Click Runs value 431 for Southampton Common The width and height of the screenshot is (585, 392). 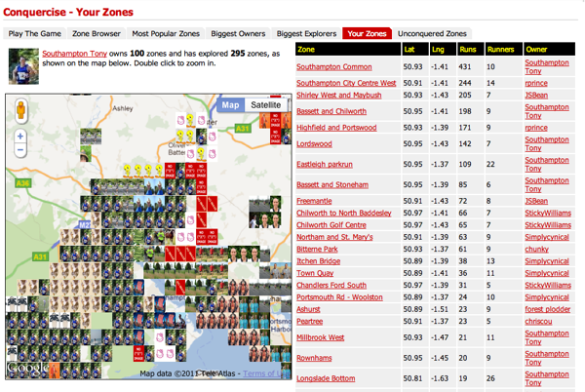tap(465, 66)
